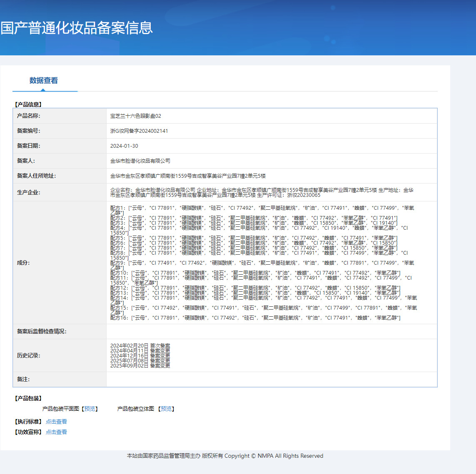Select history entry 2024年12月16日 备案变更
Image resolution: width=476 pixels, height=474 pixels.
coord(140,356)
